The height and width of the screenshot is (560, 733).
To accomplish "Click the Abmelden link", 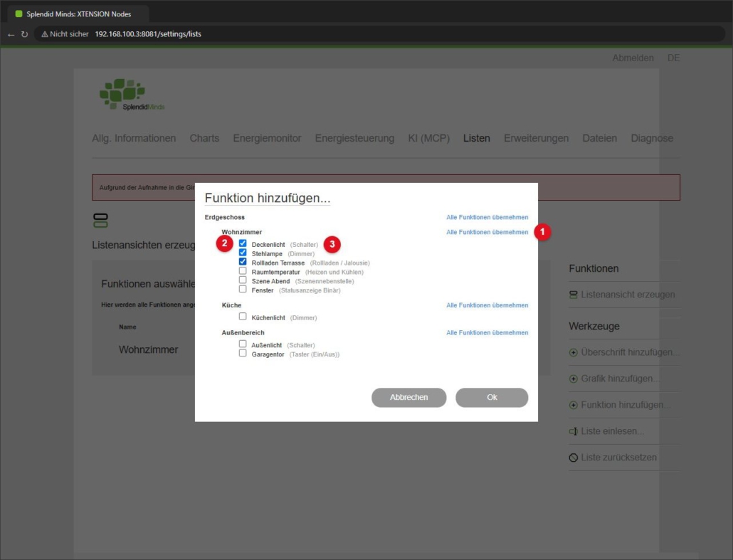I will pos(633,58).
